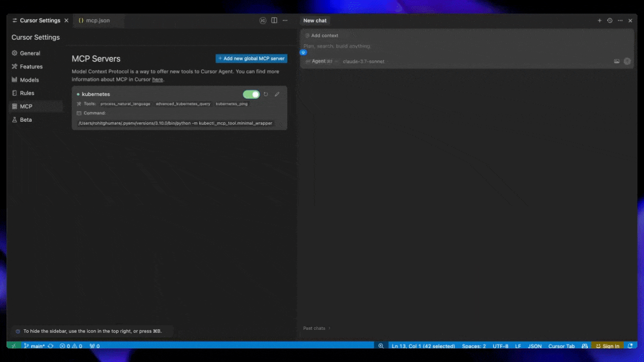Select Features in settings sidebar
The width and height of the screenshot is (644, 362).
tap(31, 66)
